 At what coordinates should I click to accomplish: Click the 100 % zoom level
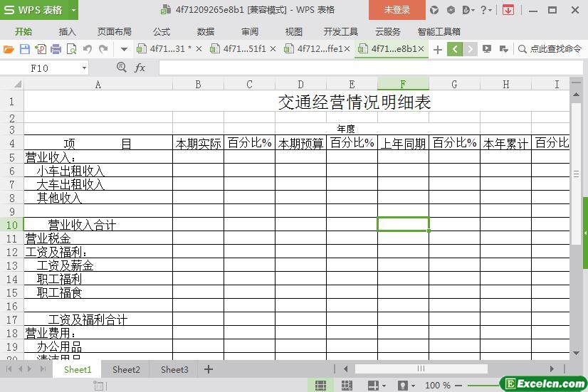pyautogui.click(x=437, y=386)
